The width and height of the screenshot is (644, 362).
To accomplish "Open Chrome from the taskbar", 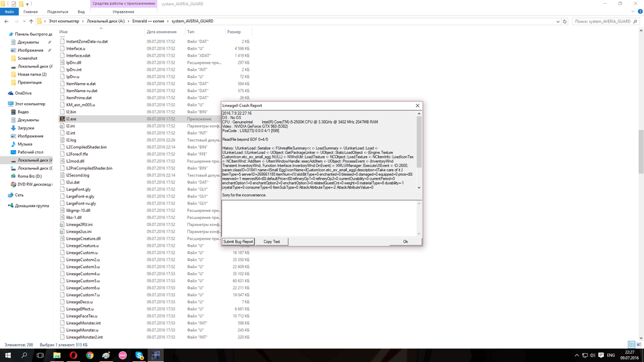I will 90,355.
